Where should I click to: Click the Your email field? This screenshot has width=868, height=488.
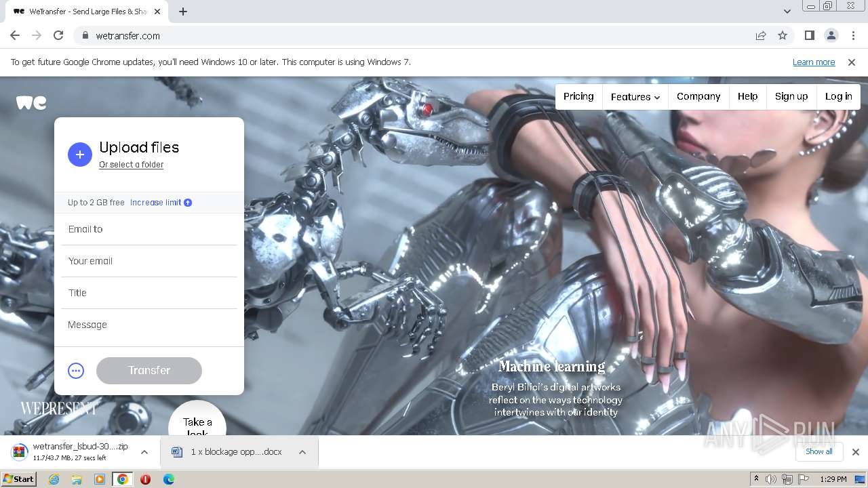point(149,261)
